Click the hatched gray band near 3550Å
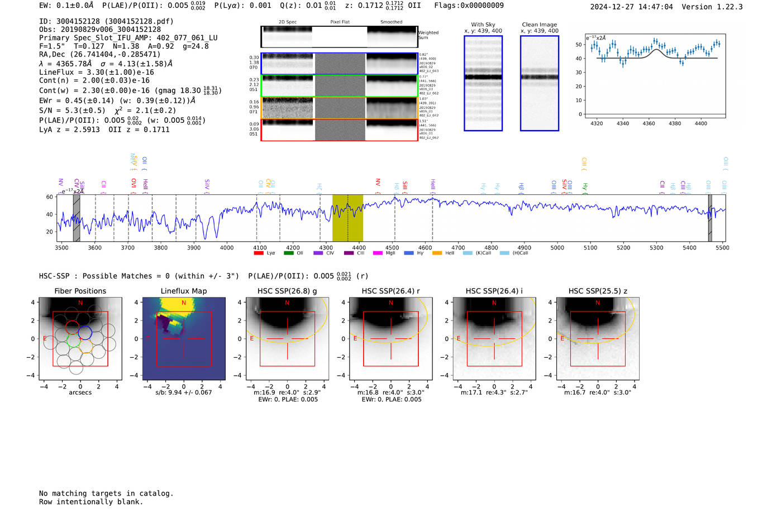 [77, 218]
